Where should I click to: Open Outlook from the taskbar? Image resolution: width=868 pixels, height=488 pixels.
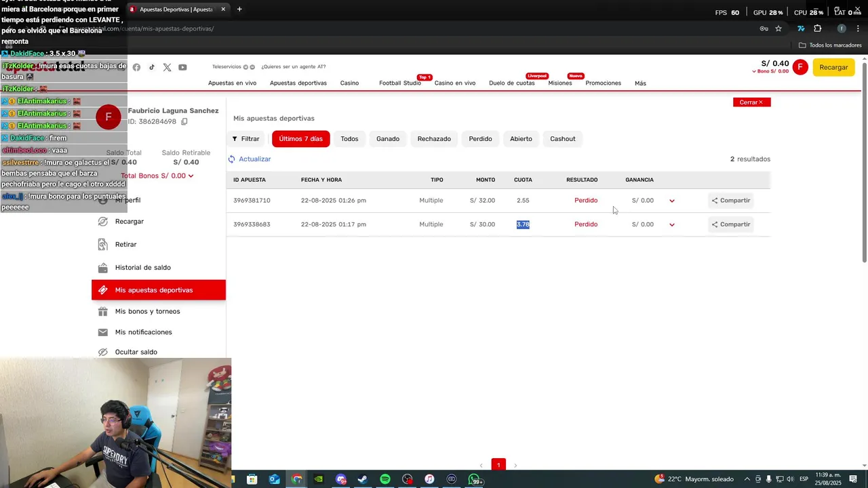274,479
